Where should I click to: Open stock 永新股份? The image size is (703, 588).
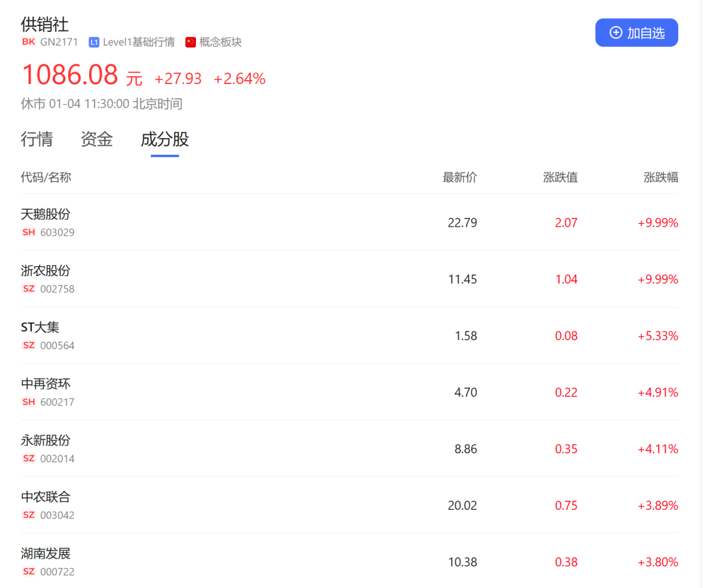click(46, 440)
